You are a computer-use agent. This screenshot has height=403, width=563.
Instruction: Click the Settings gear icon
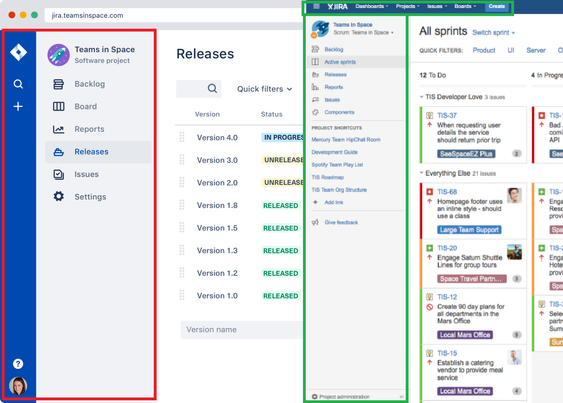[x=59, y=196]
